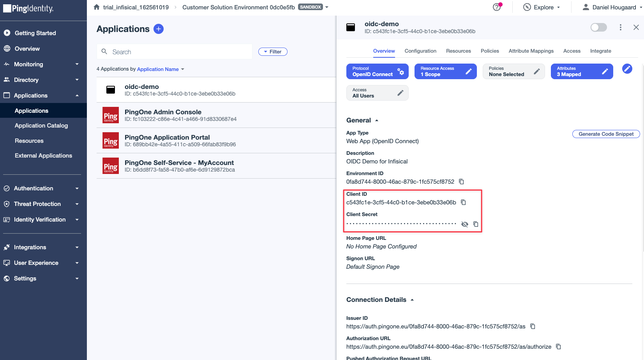Click the blue round edit pencil icon
The width and height of the screenshot is (644, 360).
coord(627,69)
